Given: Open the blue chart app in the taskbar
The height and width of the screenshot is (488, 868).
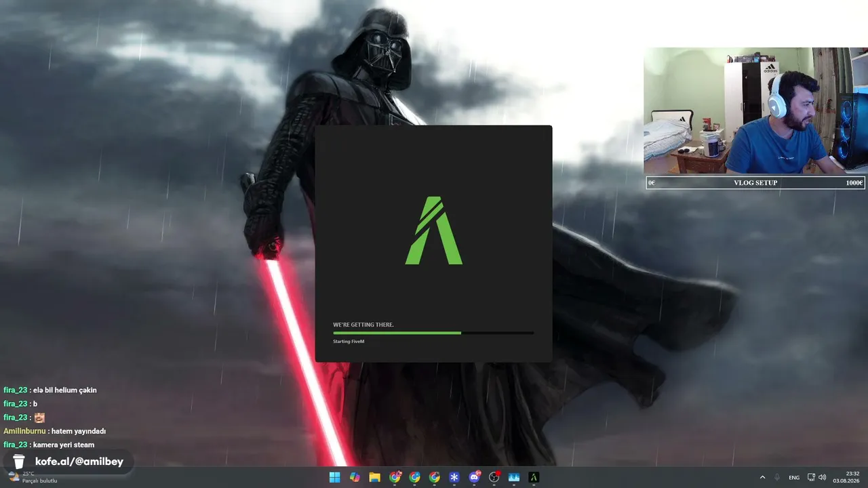Looking at the screenshot, I should coord(514,477).
